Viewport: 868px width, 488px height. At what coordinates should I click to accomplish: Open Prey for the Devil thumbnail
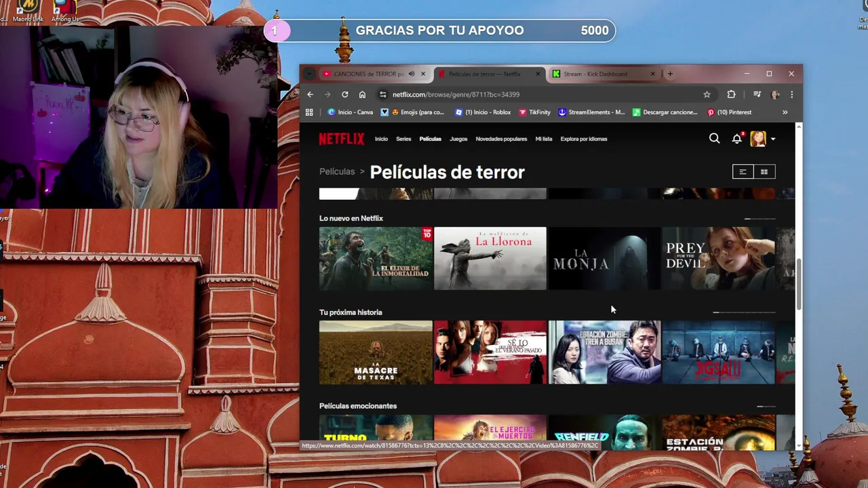click(x=718, y=258)
